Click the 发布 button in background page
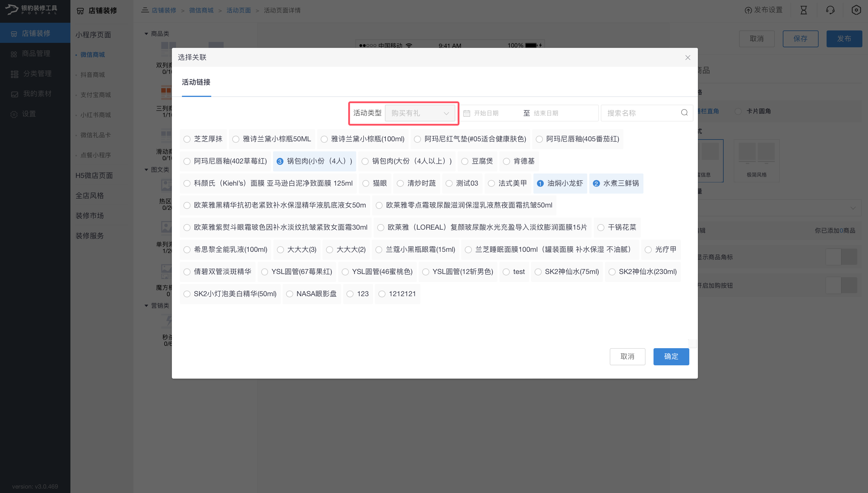 tap(844, 39)
